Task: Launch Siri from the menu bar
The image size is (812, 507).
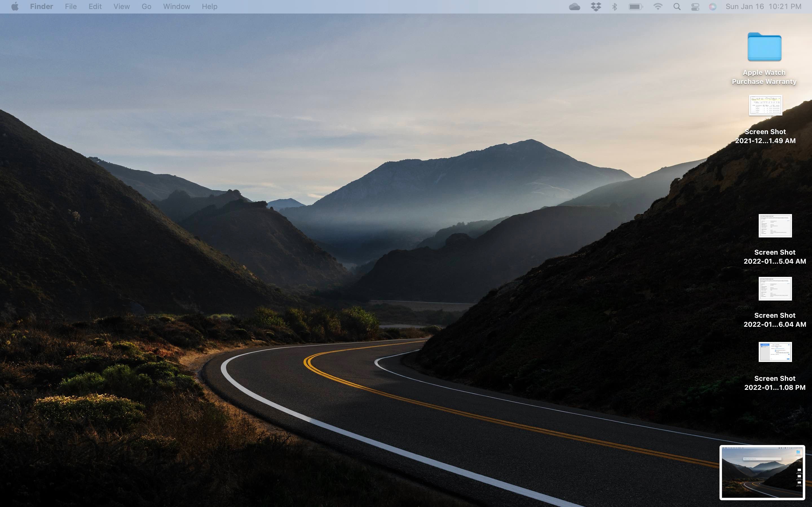Action: [712, 7]
